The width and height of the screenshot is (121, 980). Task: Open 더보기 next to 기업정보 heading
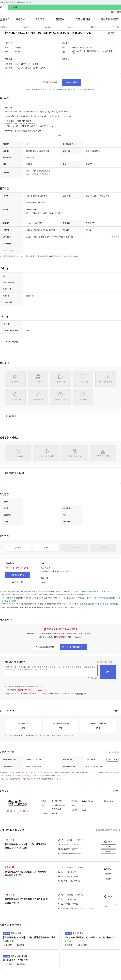pyautogui.click(x=117, y=791)
